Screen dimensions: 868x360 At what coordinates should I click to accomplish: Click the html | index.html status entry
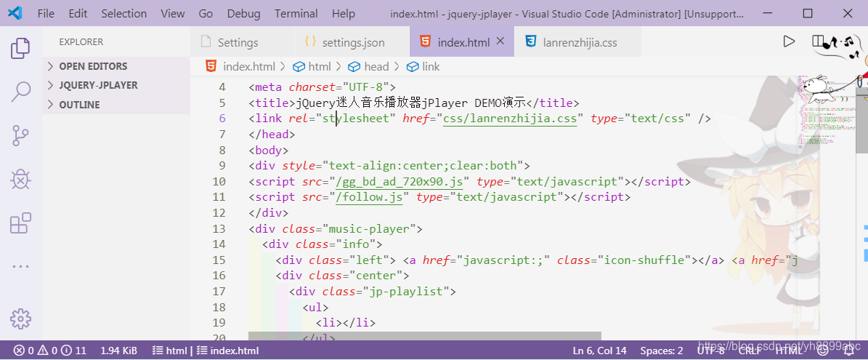pos(205,351)
